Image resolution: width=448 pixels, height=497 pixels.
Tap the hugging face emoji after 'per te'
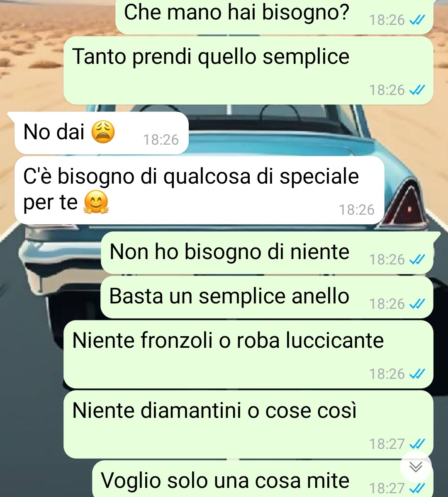point(96,202)
